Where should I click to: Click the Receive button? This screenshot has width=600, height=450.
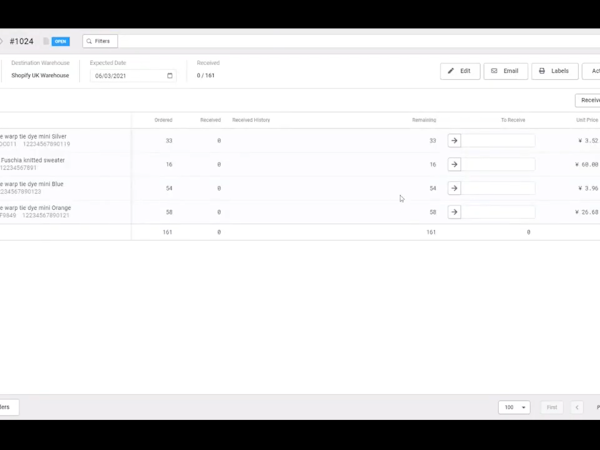pyautogui.click(x=588, y=100)
